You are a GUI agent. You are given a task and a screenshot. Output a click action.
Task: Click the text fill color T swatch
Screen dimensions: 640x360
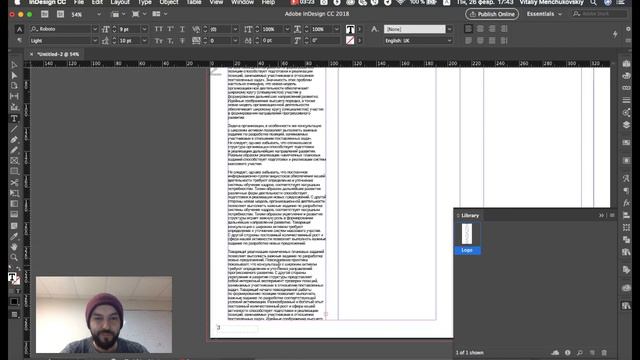tap(350, 29)
